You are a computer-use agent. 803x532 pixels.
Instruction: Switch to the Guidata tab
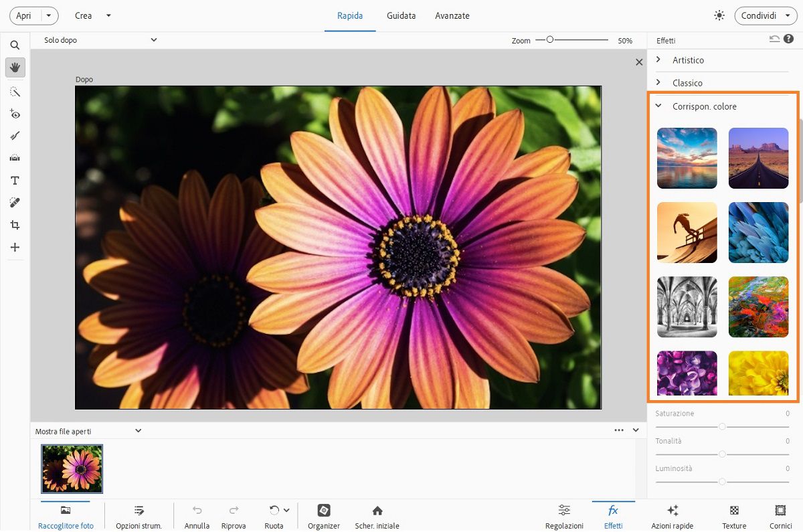(x=401, y=15)
